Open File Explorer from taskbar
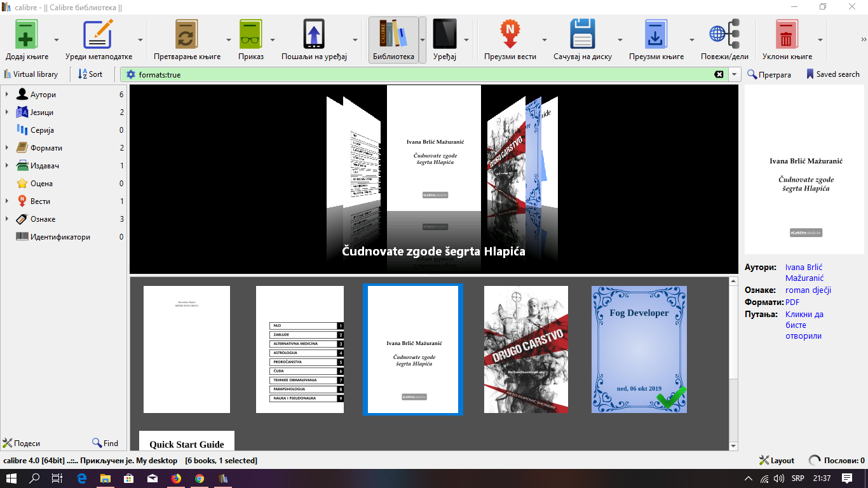This screenshot has height=488, width=868. click(105, 478)
